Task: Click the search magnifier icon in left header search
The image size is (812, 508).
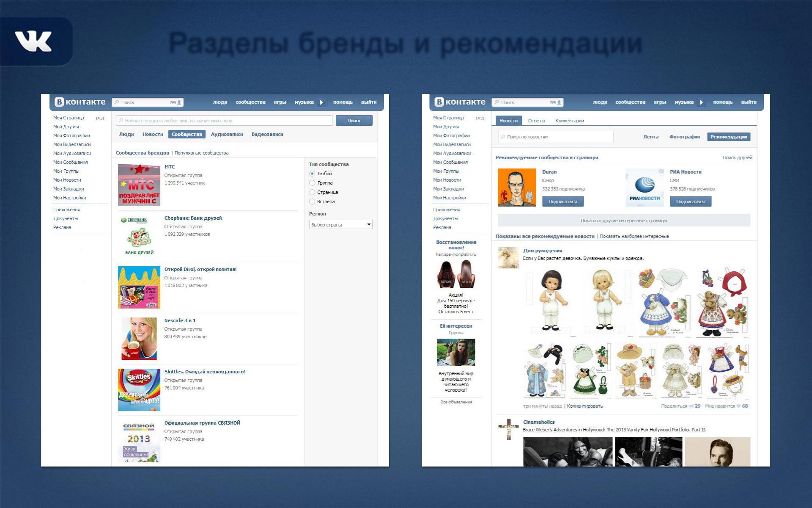Action: pos(117,102)
